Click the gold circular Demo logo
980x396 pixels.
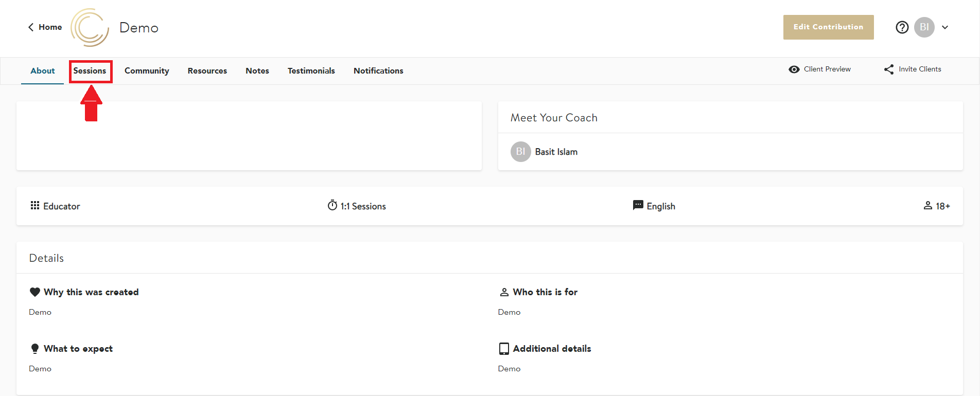(x=90, y=28)
